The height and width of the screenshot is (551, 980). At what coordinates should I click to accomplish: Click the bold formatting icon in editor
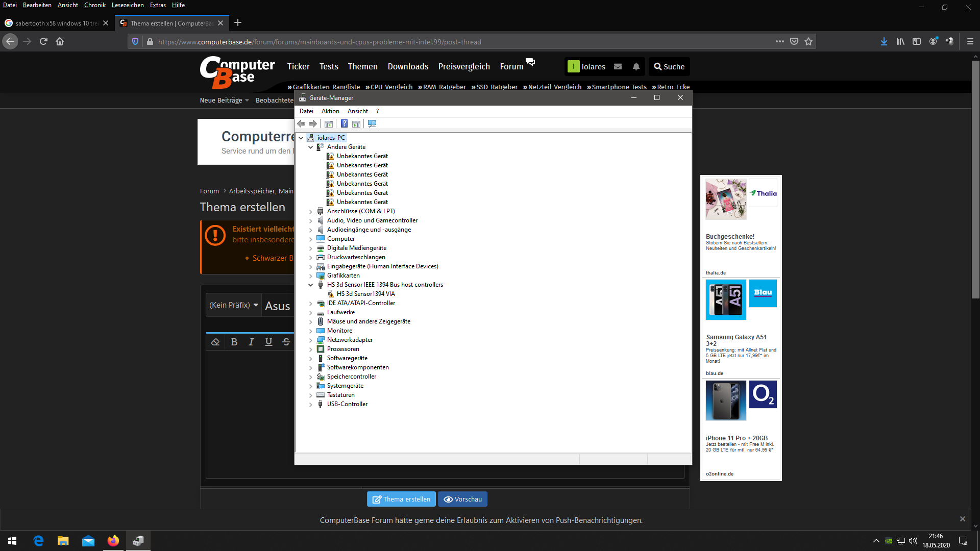coord(234,342)
